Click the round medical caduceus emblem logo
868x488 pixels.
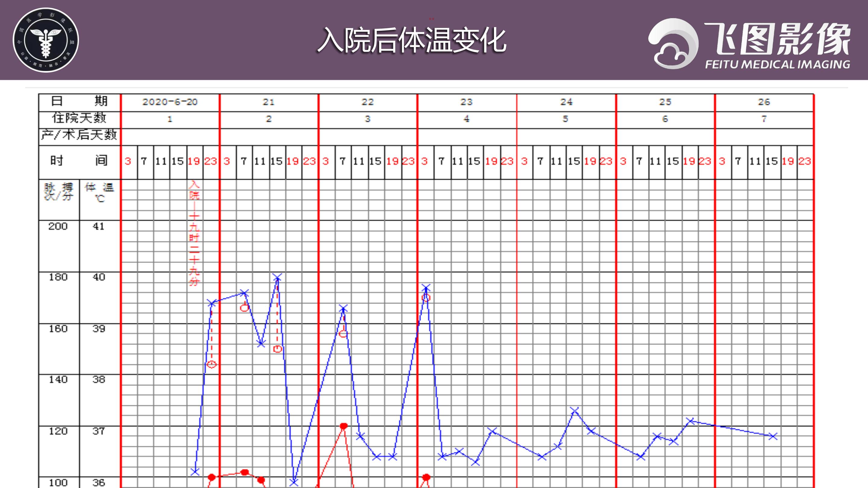46,40
